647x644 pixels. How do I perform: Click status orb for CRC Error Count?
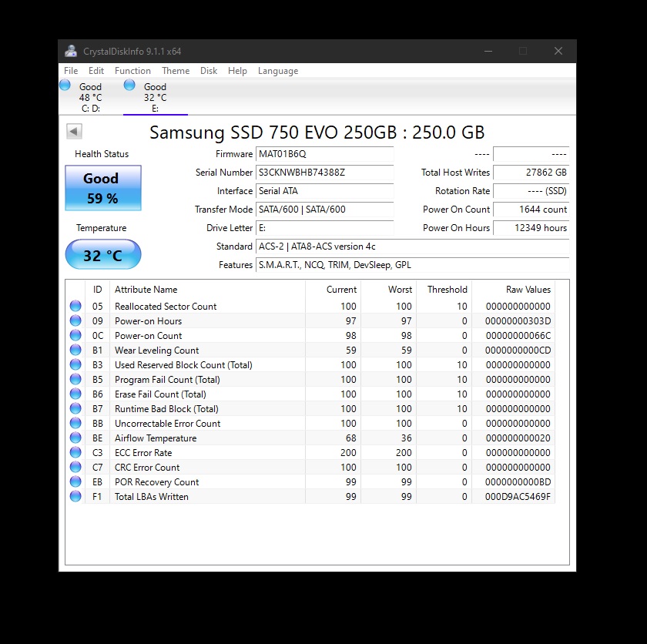(75, 467)
